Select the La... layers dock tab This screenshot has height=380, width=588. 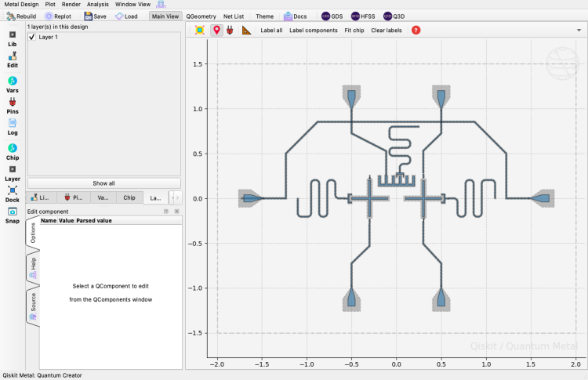click(156, 198)
